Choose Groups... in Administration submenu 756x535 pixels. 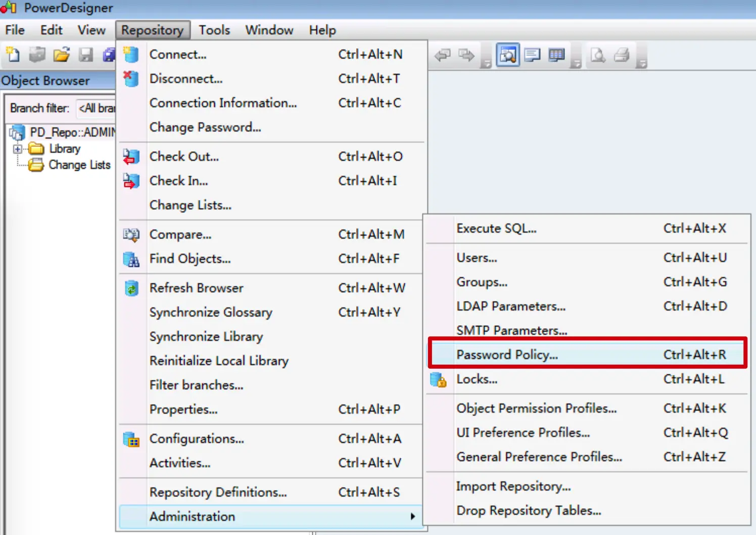pos(587,282)
